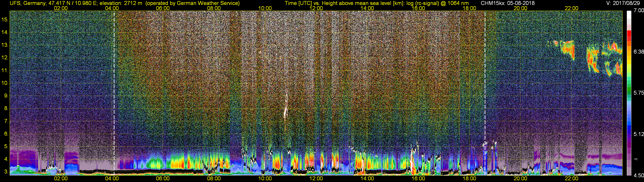Click the colorbar minimum value '4.50'

click(x=638, y=176)
